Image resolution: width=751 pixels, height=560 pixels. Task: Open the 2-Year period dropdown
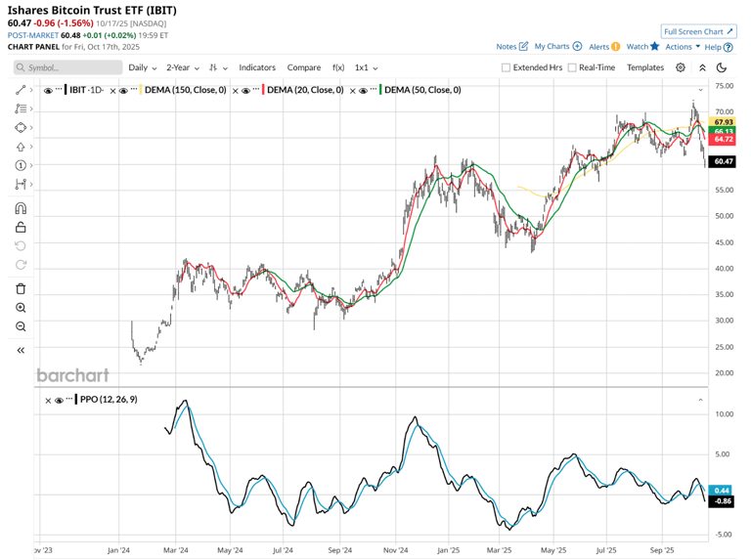click(183, 67)
